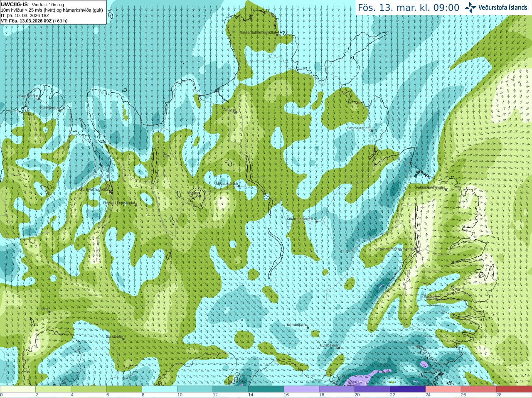Click the teal 10–12 m/s legend swatch
Image resolution: width=532 pixels, height=398 pixels.
pos(195,389)
